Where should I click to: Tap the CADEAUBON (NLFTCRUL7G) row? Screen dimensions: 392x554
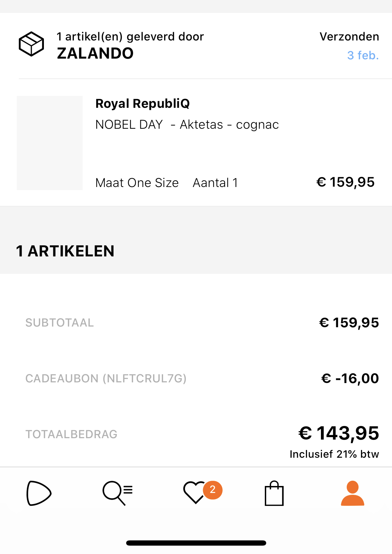pyautogui.click(x=196, y=379)
